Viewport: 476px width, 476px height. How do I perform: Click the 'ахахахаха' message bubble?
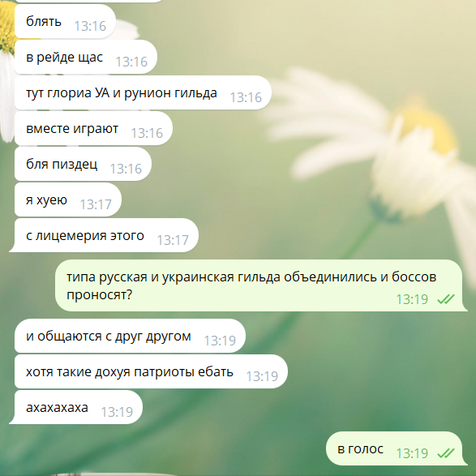coord(76,407)
